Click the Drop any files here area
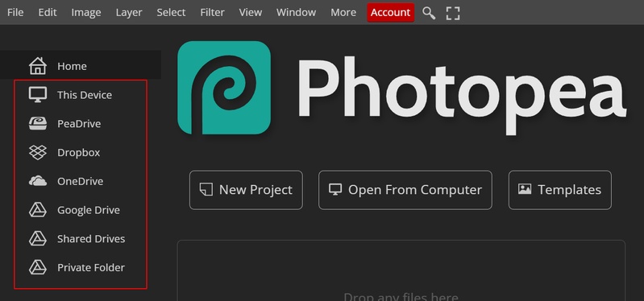Image resolution: width=644 pixels, height=301 pixels. (401, 270)
